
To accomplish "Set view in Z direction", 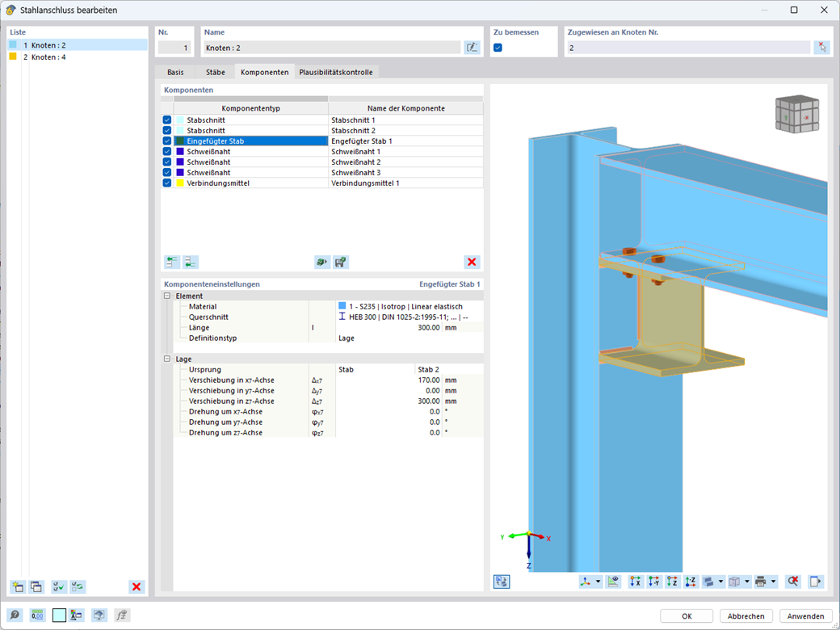I will tap(673, 582).
